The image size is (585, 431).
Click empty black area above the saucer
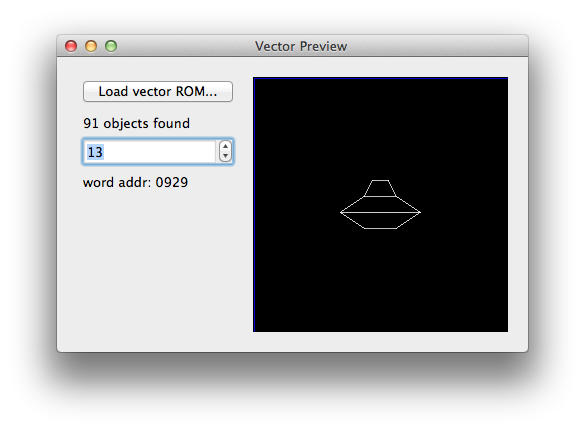pyautogui.click(x=380, y=127)
